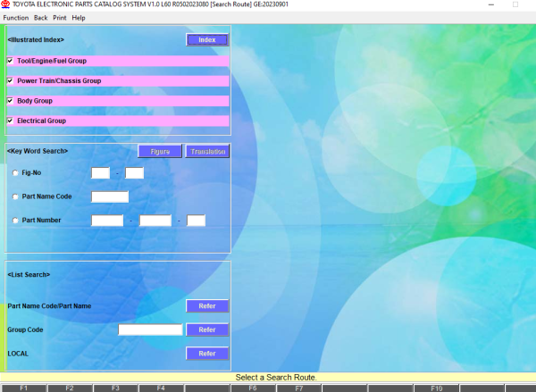Click the F4 function key button
Screen dimensions: 536x392
[161, 388]
